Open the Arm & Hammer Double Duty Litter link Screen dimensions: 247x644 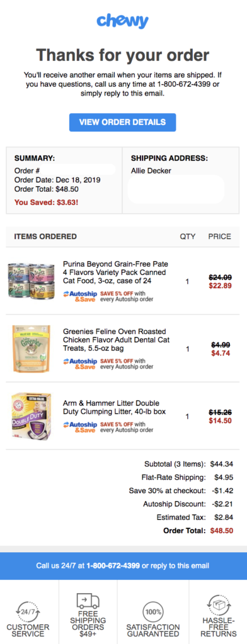click(115, 408)
